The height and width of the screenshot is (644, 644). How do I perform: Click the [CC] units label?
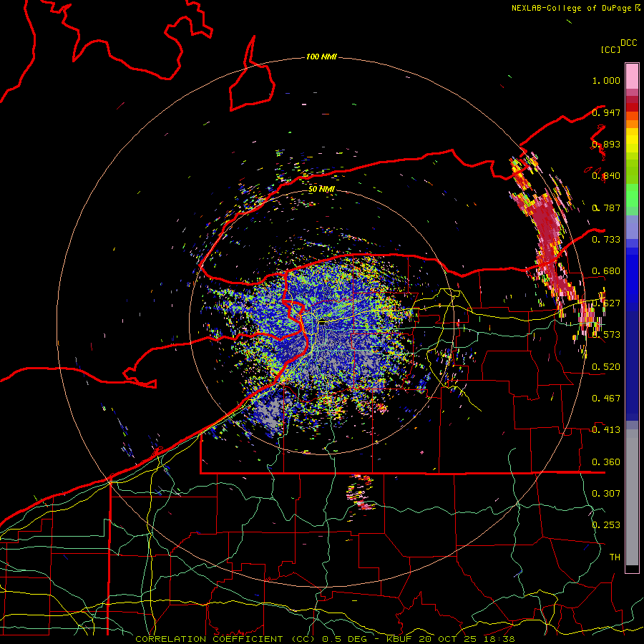(610, 49)
